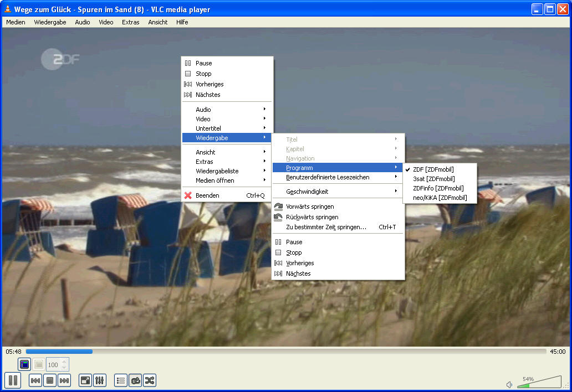Expand the Audio submenu in context menu
572x392 pixels.
click(227, 109)
